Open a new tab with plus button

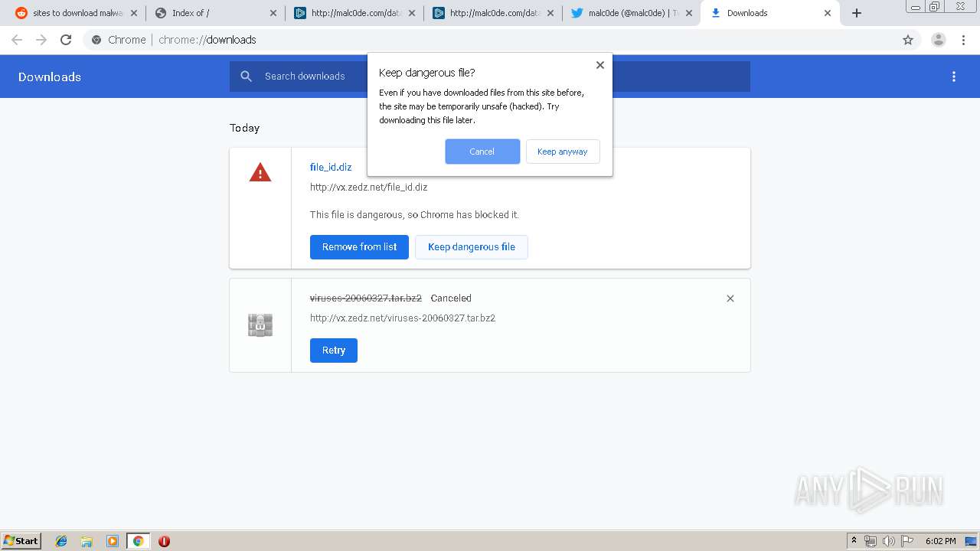(857, 13)
